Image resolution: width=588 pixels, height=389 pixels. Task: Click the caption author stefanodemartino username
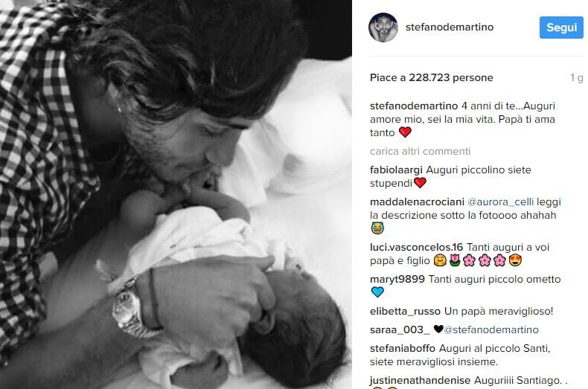pyautogui.click(x=414, y=106)
